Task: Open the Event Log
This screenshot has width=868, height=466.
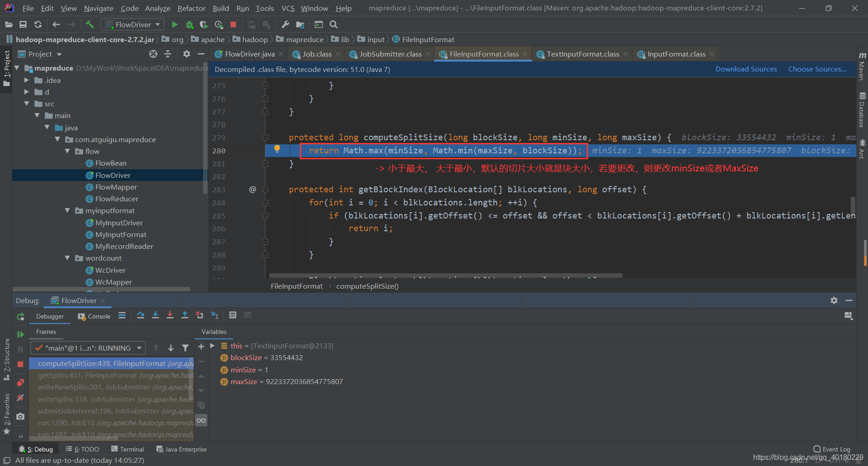Action: click(832, 449)
